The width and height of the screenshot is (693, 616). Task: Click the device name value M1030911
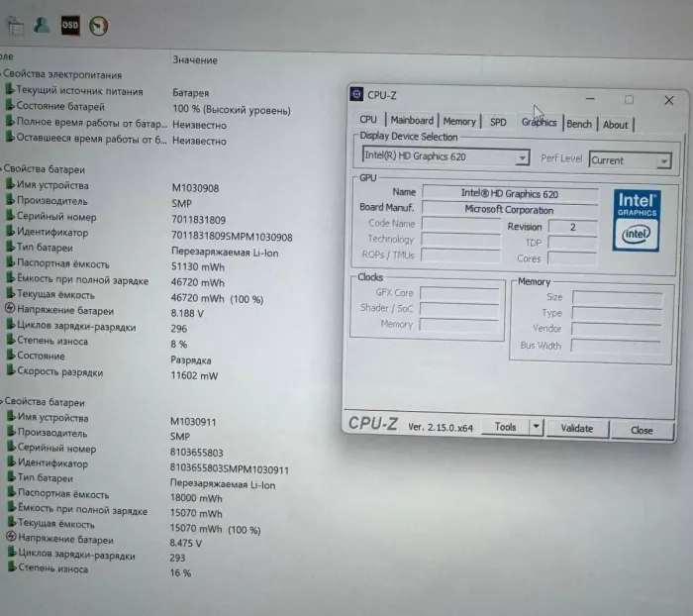click(x=193, y=422)
